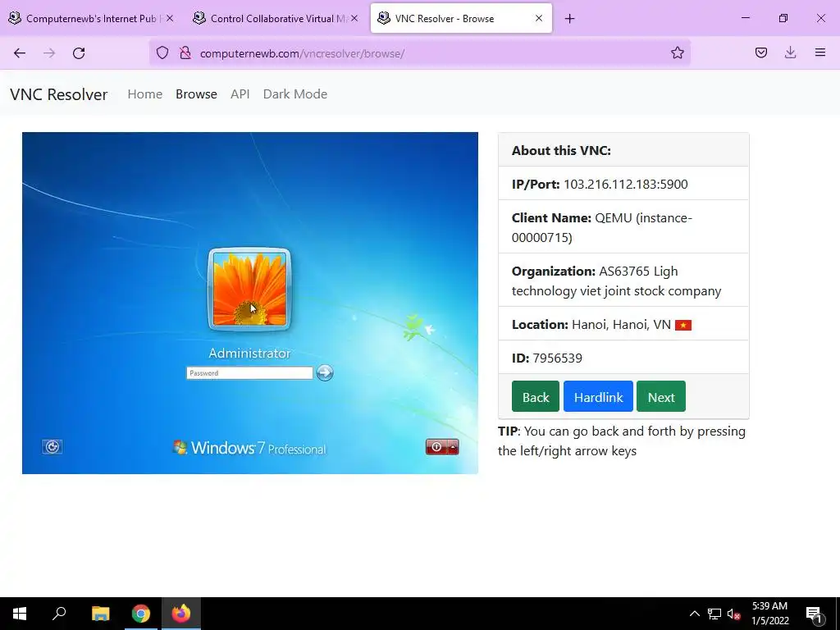Image resolution: width=840 pixels, height=630 pixels.
Task: Open the Firefox downloads icon
Action: point(790,52)
